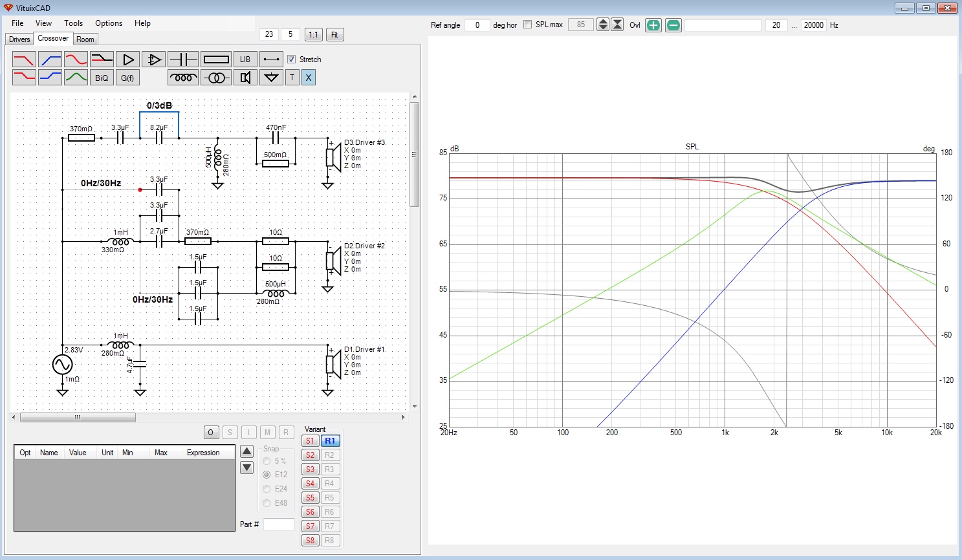Click the schematic's vertical scrollbar thumb
The height and width of the screenshot is (560, 962).
click(x=415, y=155)
